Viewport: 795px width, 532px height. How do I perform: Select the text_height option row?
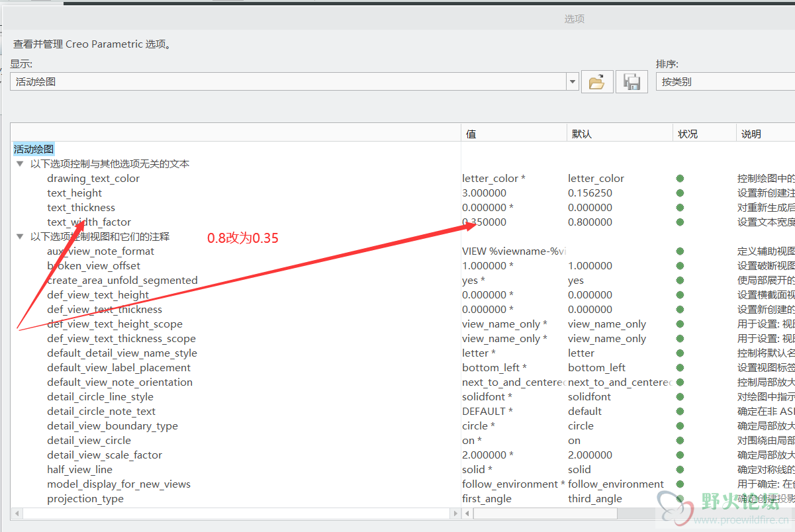pos(75,193)
